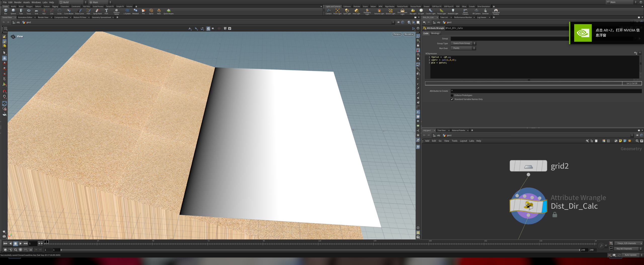Add a Spot Light from the shelf

[x=347, y=11]
